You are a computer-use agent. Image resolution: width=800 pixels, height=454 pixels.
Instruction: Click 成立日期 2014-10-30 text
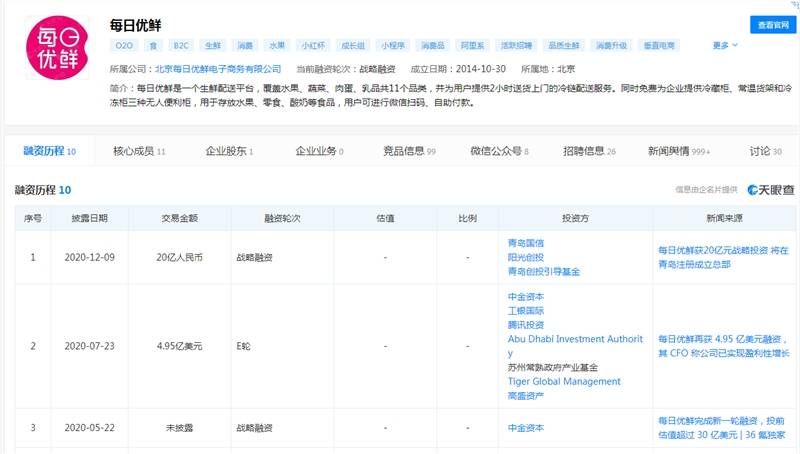coord(458,69)
